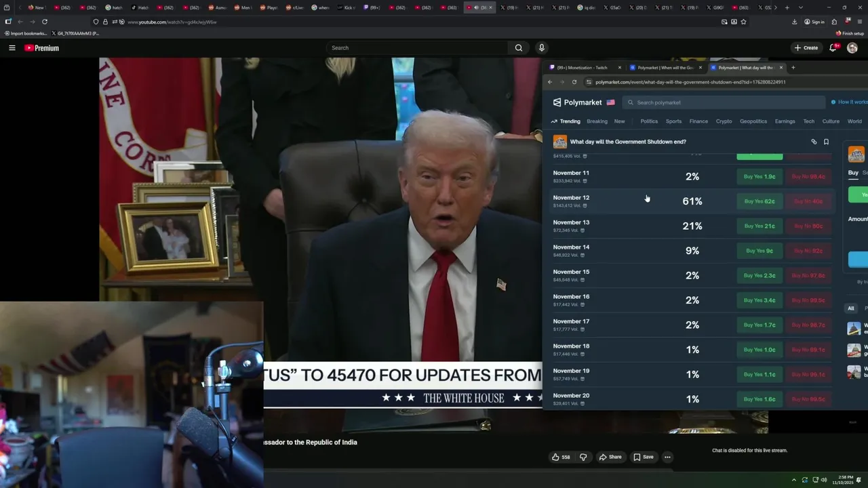
Task: Reload the YouTube page in Firefox
Action: 45,22
